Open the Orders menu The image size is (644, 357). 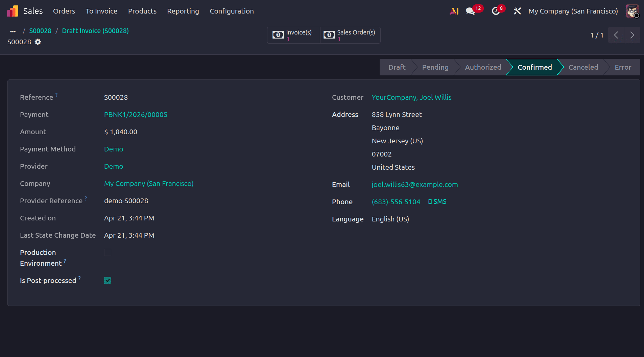[64, 11]
